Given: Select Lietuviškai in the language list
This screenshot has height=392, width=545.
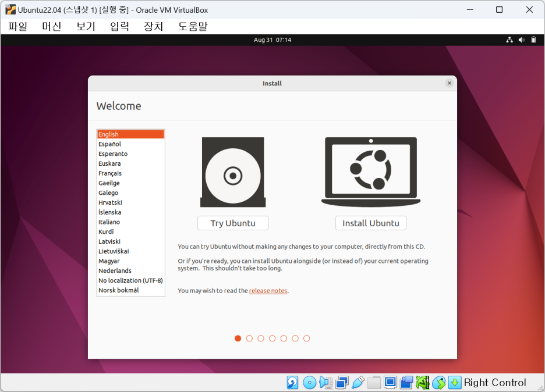Looking at the screenshot, I should point(130,251).
